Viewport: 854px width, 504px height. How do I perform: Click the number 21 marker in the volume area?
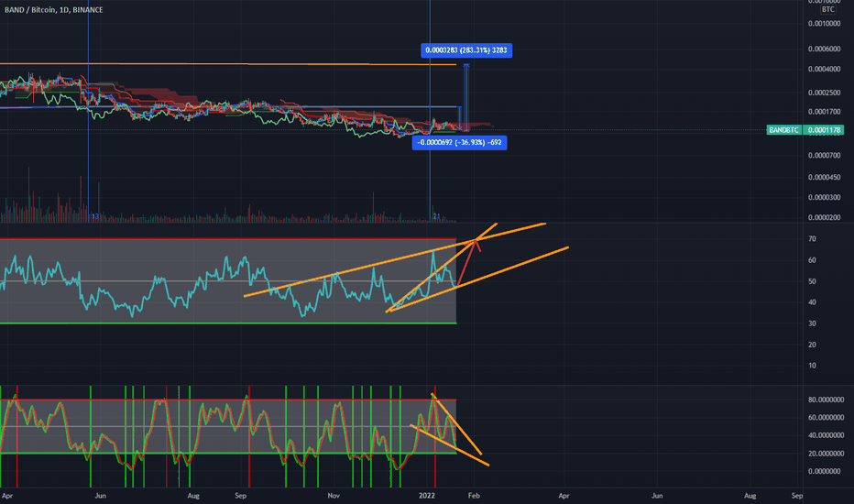coord(436,217)
